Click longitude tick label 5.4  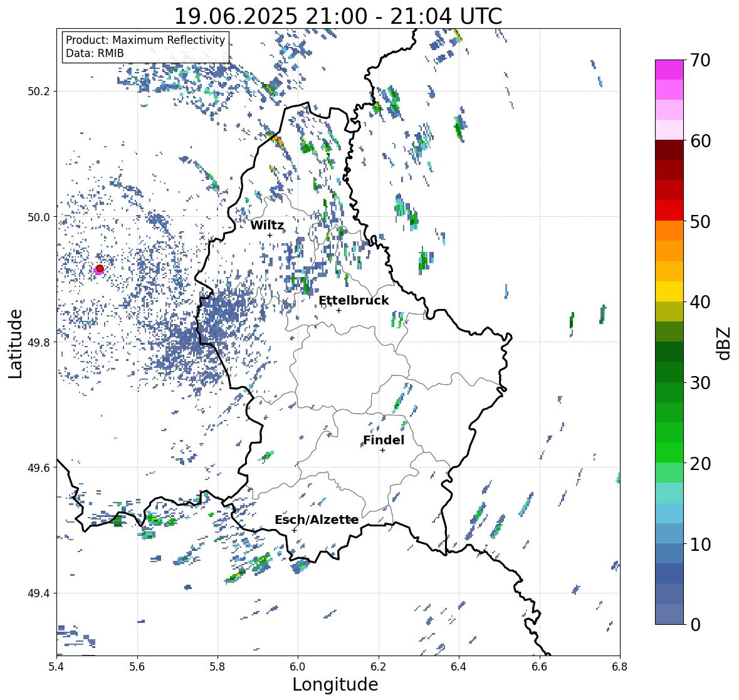coord(56,666)
